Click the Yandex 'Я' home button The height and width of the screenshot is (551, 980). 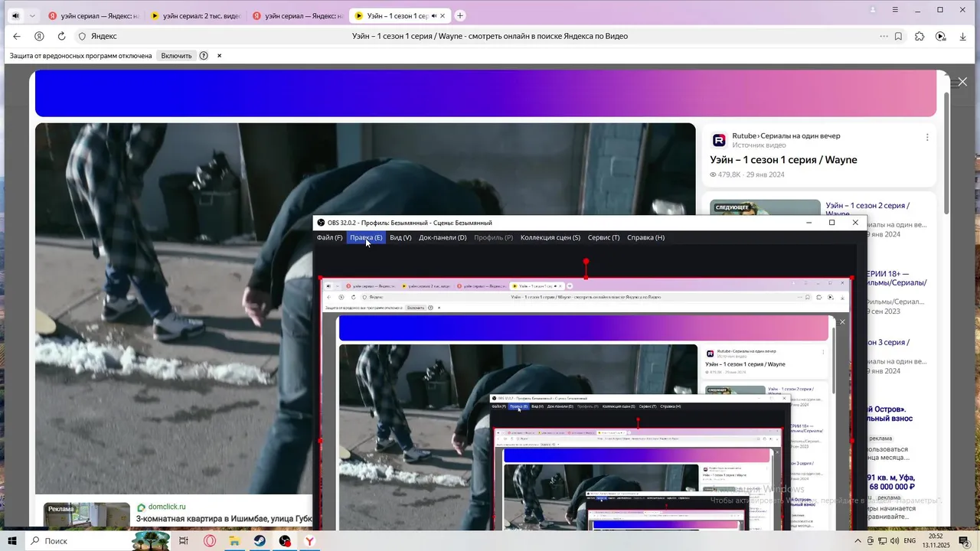tap(39, 36)
